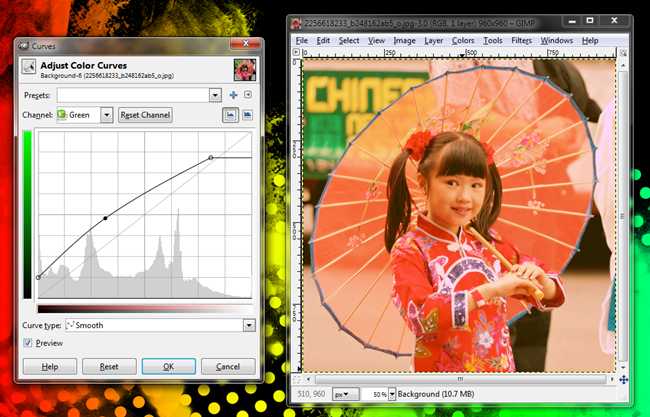The width and height of the screenshot is (650, 417).
Task: Open the Presets dropdown
Action: point(215,95)
